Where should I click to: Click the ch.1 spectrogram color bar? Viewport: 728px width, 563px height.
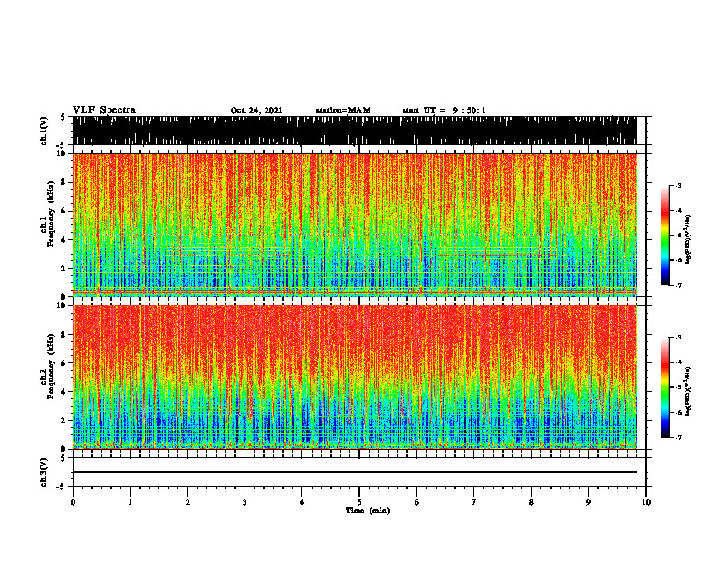(665, 236)
